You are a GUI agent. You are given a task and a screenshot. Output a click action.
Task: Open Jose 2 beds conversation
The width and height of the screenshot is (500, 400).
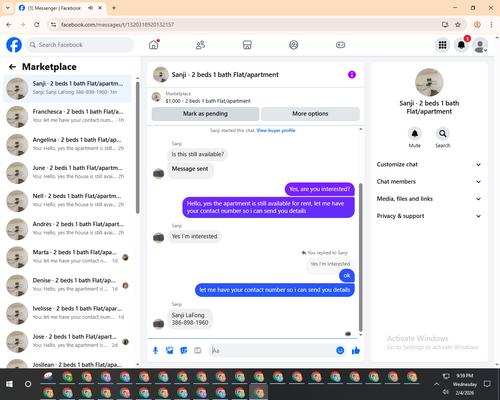pyautogui.click(x=67, y=342)
